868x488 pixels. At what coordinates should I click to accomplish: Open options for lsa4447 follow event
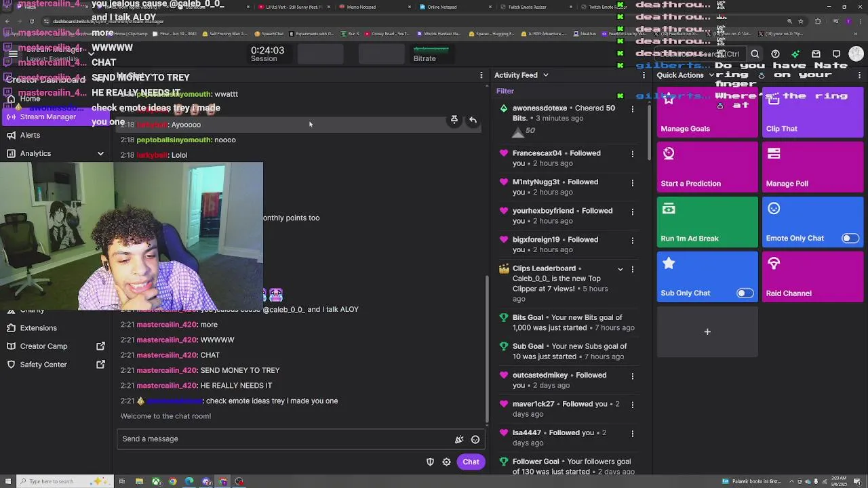point(633,433)
